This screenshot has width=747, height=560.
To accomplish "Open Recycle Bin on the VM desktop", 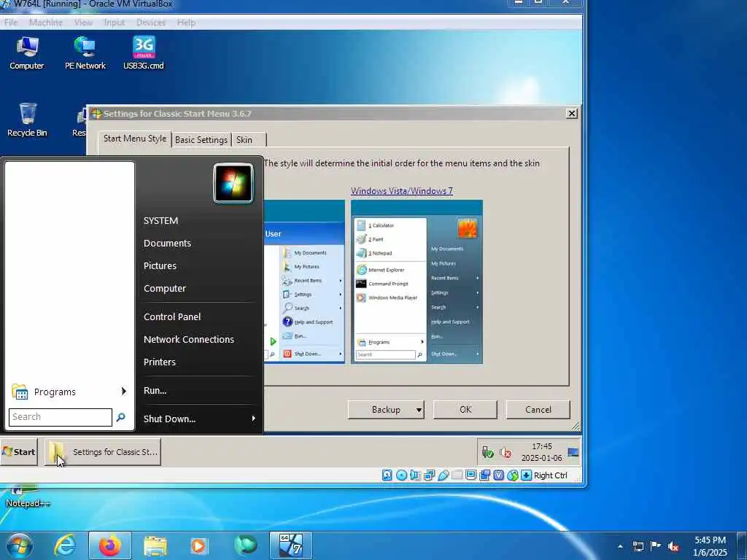I will (x=27, y=120).
